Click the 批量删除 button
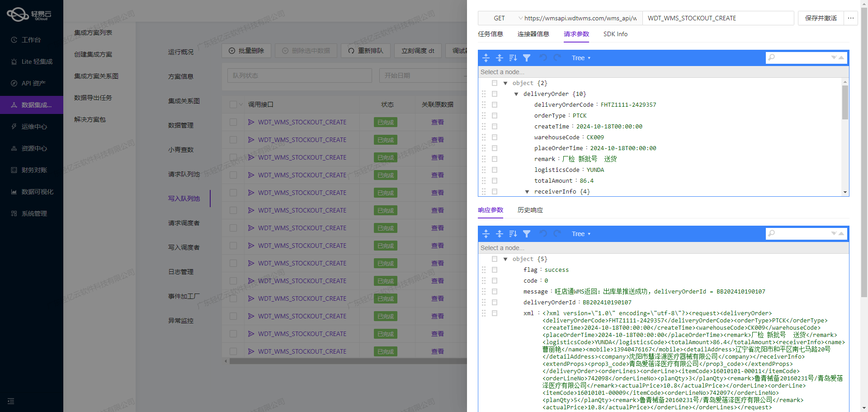 pyautogui.click(x=246, y=51)
